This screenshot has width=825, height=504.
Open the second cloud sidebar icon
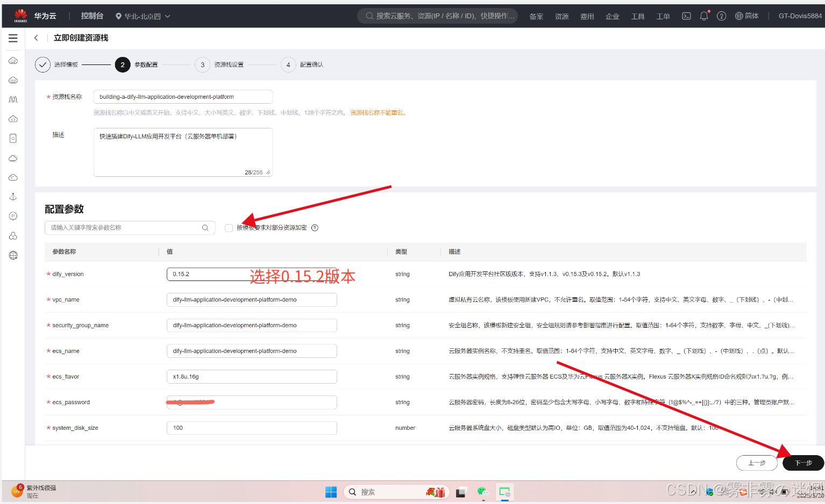pyautogui.click(x=13, y=80)
